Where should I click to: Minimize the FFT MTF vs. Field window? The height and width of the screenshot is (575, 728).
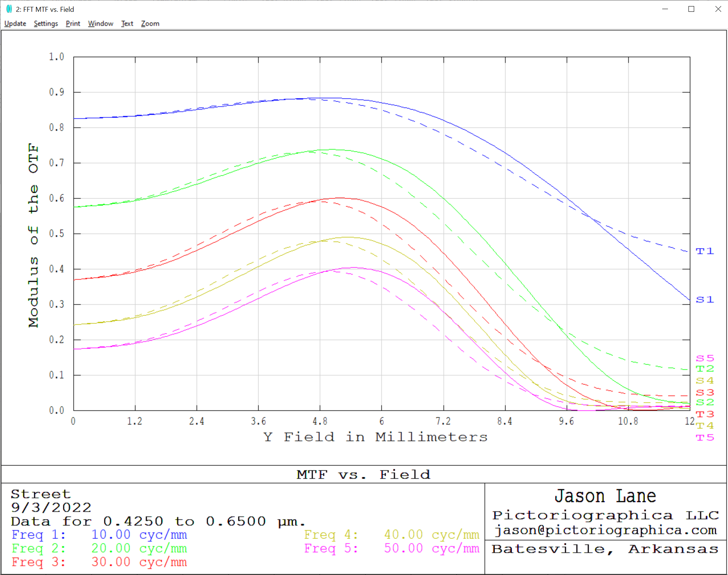pyautogui.click(x=665, y=9)
